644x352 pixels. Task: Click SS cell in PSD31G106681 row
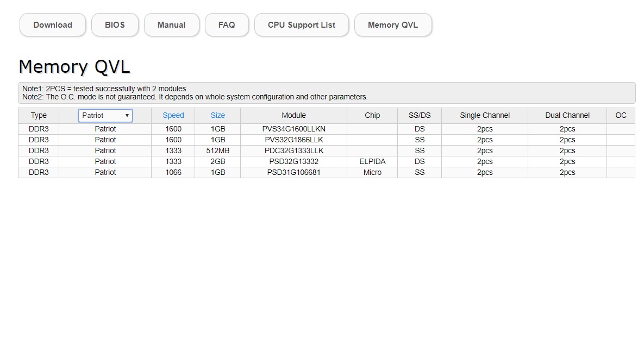(420, 173)
